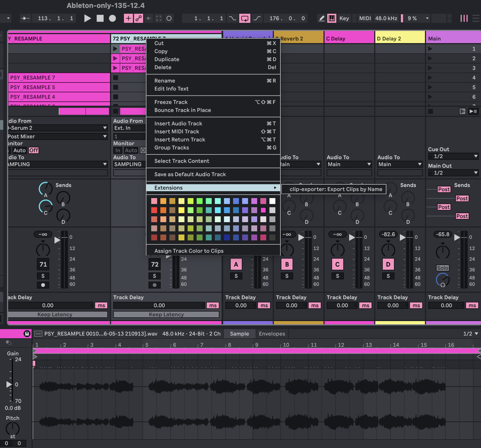Enable Key Map Mode
Viewport: 481px width, 448px height.
click(x=344, y=18)
